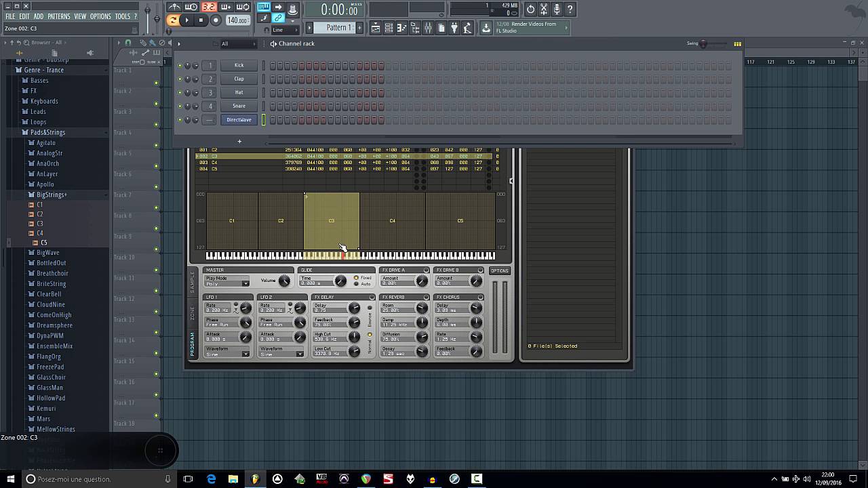Enable the FX CHORUS toggle
This screenshot has width=868, height=488.
(x=481, y=298)
